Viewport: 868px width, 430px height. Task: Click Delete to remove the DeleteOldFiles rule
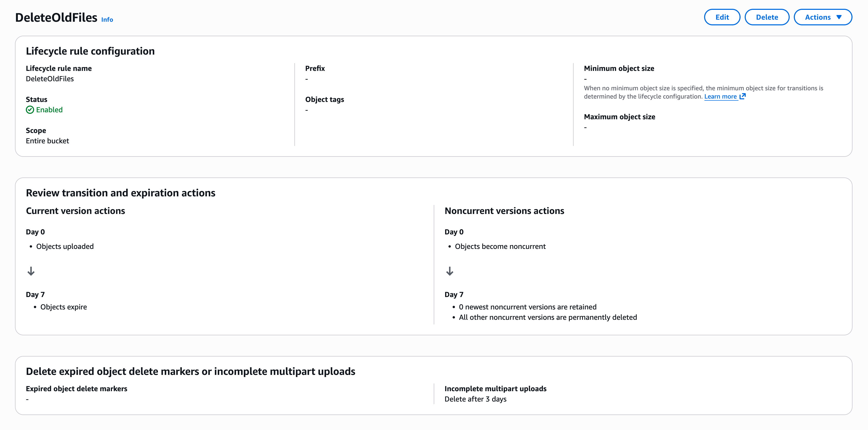tap(767, 17)
